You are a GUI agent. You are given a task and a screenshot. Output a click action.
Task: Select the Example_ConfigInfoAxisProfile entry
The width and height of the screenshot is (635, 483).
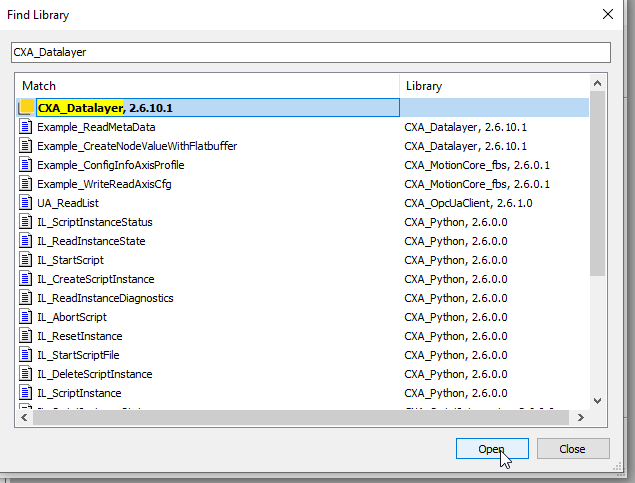(111, 165)
